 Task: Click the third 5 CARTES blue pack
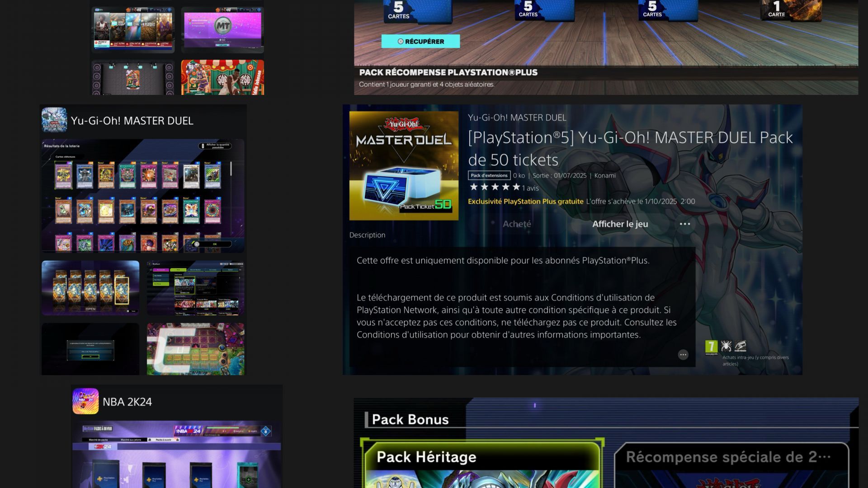tap(668, 10)
